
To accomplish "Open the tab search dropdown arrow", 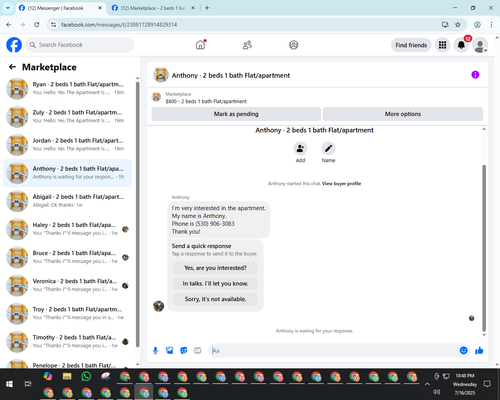I will coord(8,8).
